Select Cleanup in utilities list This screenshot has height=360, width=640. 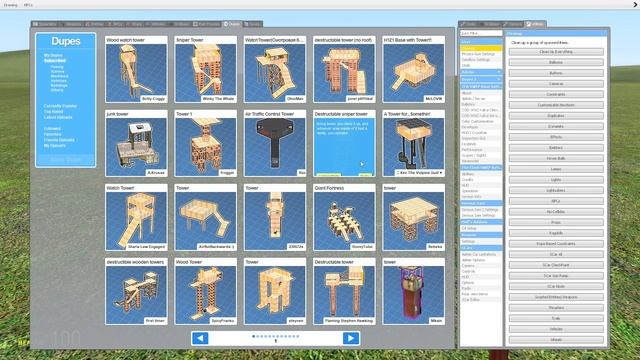(481, 48)
